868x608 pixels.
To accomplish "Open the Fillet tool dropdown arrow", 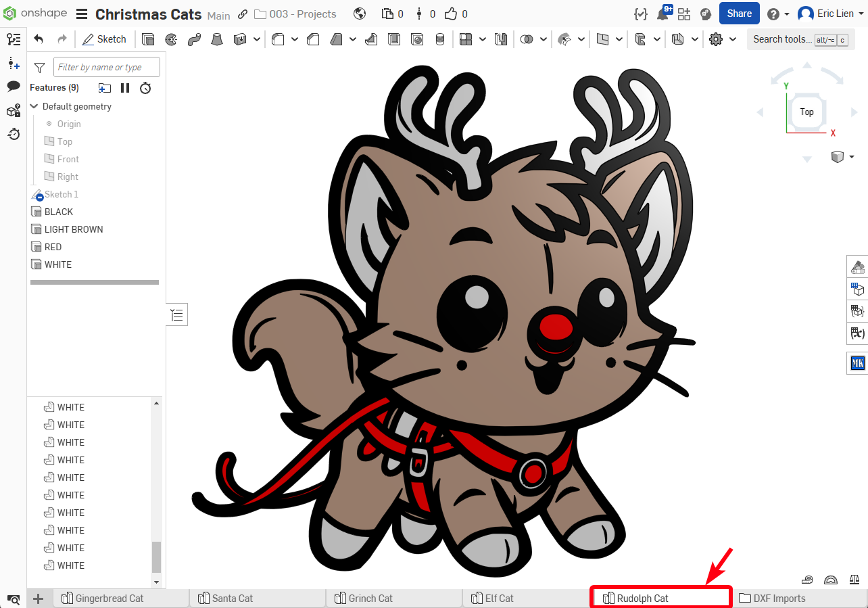I will click(295, 39).
